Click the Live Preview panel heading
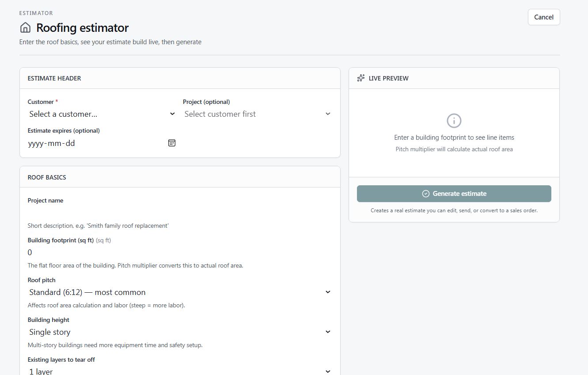Viewport: 588px width, 375px height. 389,78
